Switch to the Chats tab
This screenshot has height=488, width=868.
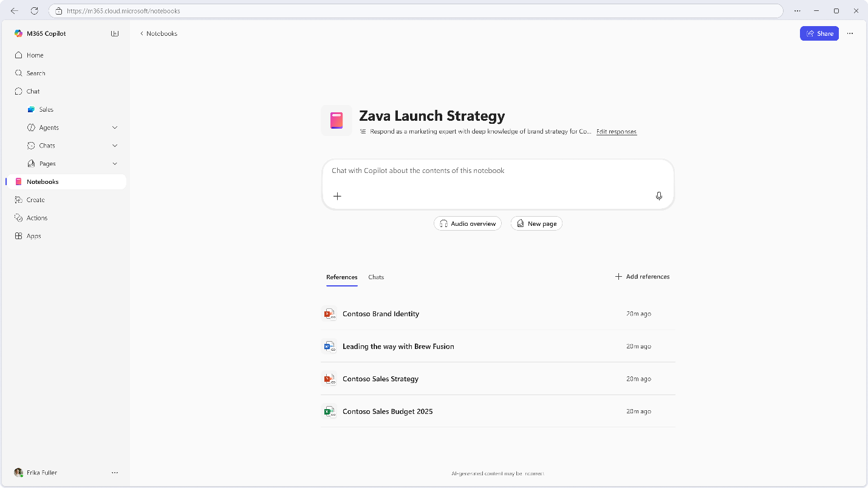[x=376, y=277]
